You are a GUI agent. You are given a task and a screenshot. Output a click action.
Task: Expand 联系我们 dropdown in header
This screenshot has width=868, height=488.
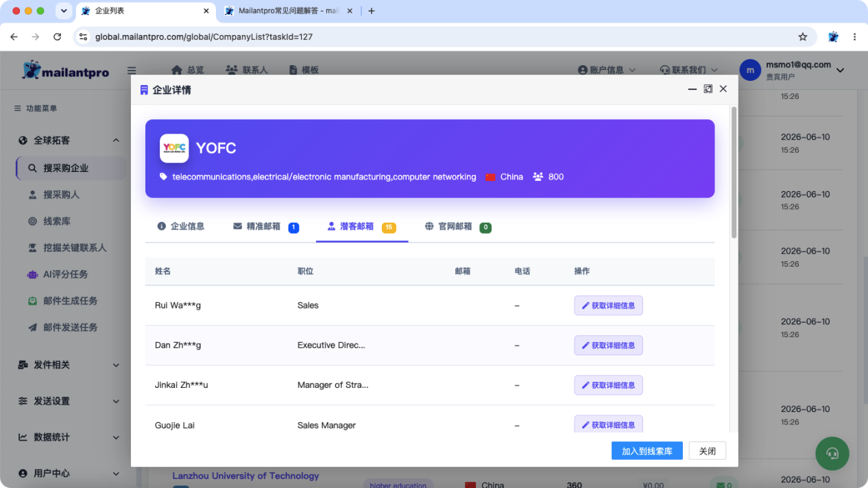point(688,70)
